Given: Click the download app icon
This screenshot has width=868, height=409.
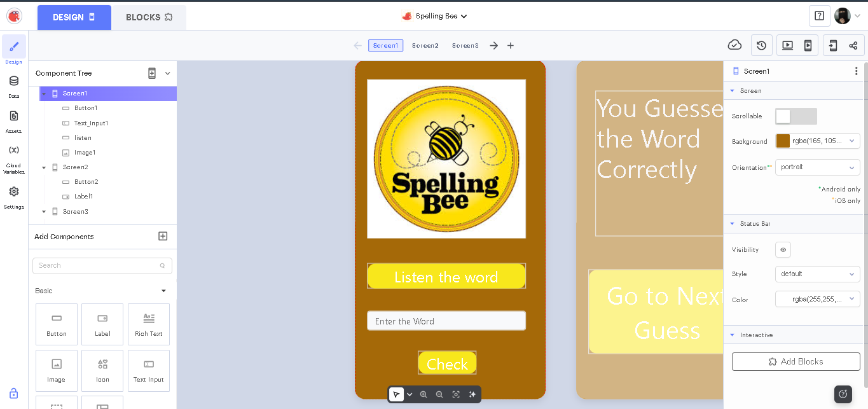Looking at the screenshot, I should 833,45.
